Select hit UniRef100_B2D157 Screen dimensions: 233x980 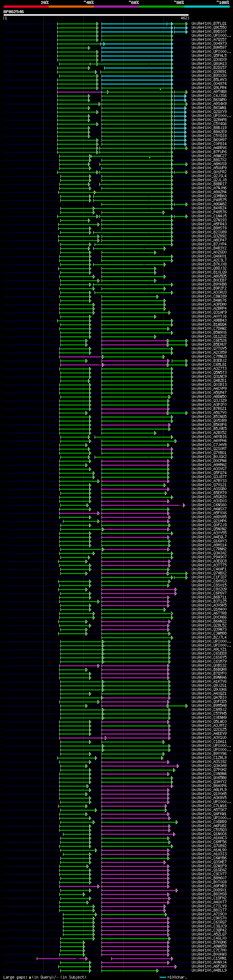pyautogui.click(x=209, y=68)
